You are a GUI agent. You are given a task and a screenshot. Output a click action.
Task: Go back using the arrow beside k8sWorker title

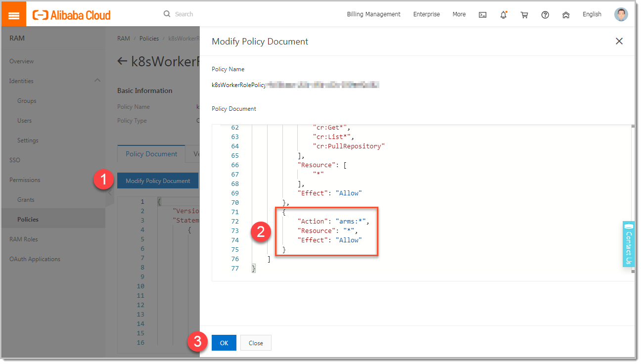pos(122,61)
